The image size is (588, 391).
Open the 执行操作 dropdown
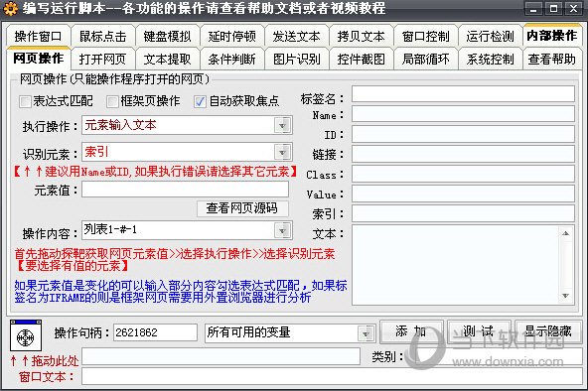click(x=282, y=125)
